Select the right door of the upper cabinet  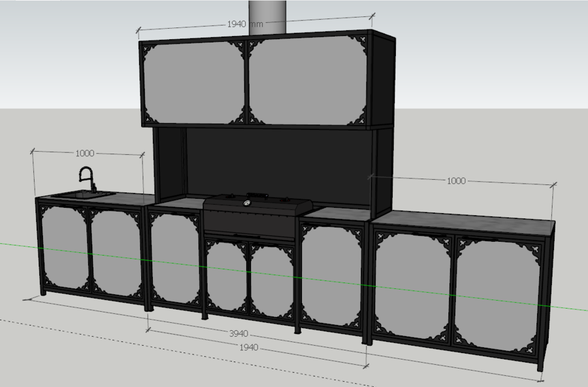[x=307, y=80]
